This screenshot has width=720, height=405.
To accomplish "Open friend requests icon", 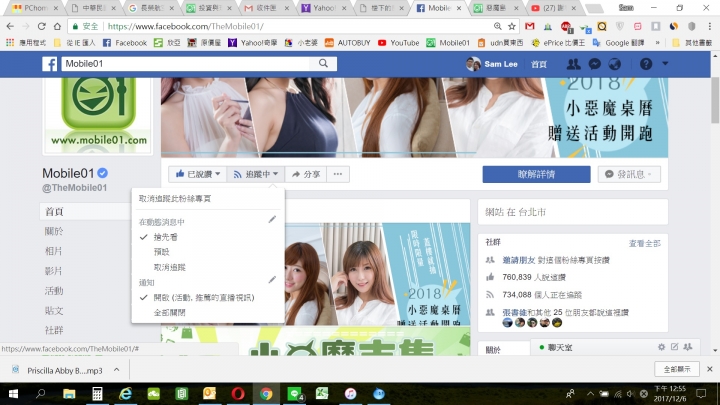I will [x=573, y=64].
